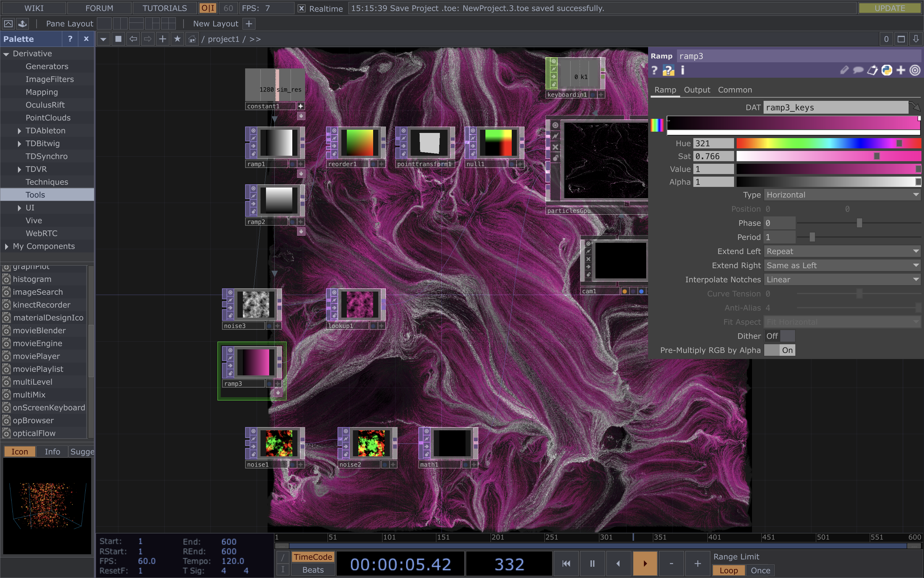Image resolution: width=924 pixels, height=578 pixels.
Task: Toggle Pre-Multiply RGB by Alpha On
Action: click(780, 350)
